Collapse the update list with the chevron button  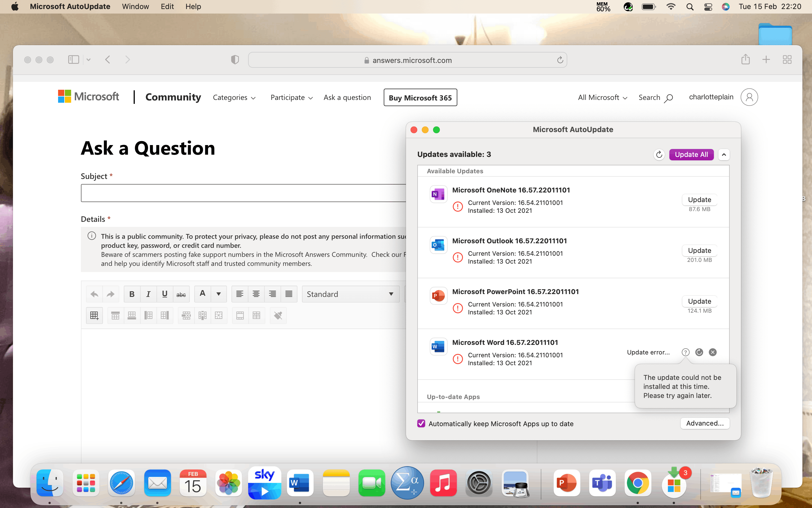point(724,155)
